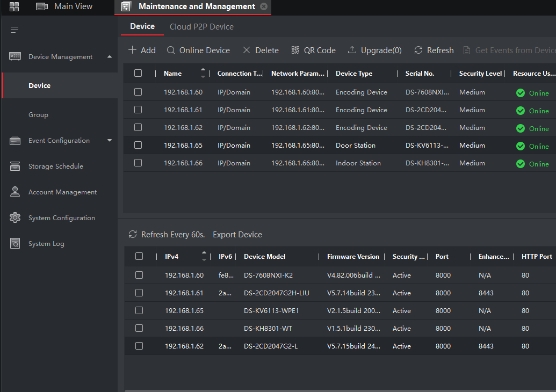Open the application grid menu icon
The width and height of the screenshot is (556, 392).
14,6
